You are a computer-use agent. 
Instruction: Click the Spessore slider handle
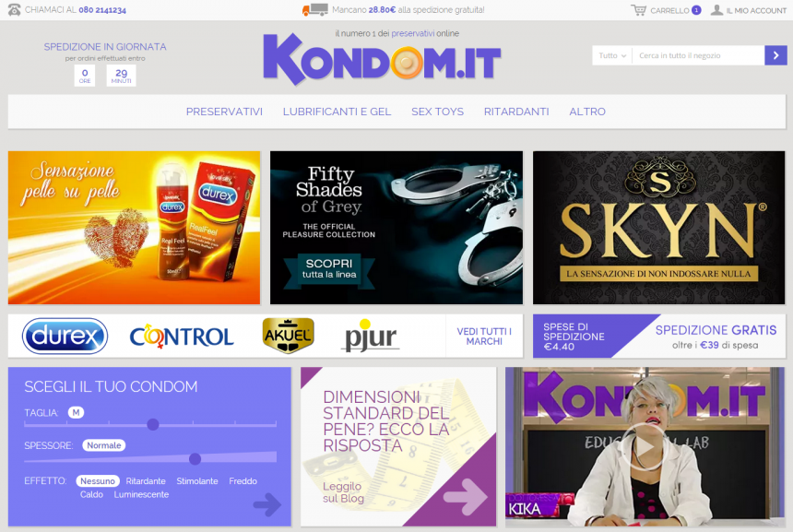(195, 458)
